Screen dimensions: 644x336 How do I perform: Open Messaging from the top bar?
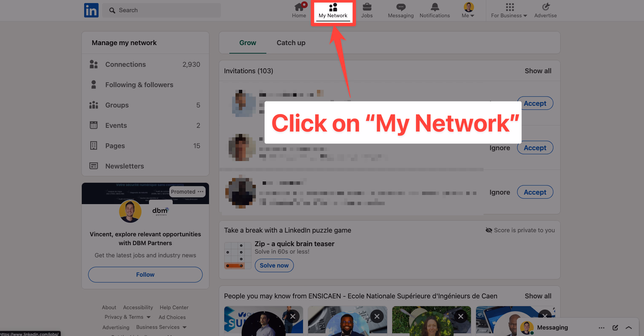click(x=401, y=11)
